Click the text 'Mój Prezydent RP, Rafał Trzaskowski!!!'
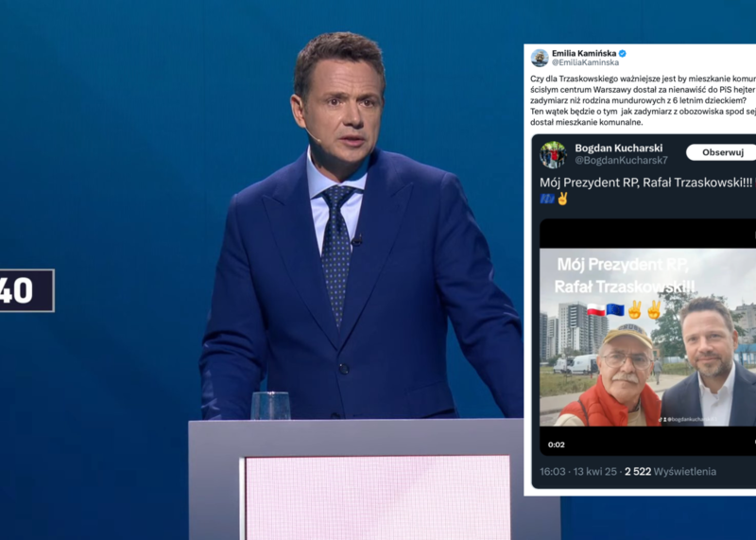756x540 pixels. 646,183
